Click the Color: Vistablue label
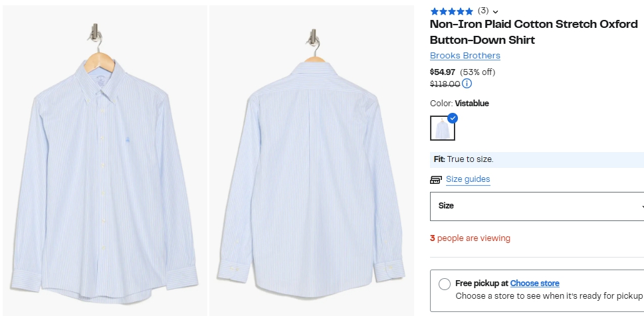Image resolution: width=644 pixels, height=316 pixels. (459, 104)
